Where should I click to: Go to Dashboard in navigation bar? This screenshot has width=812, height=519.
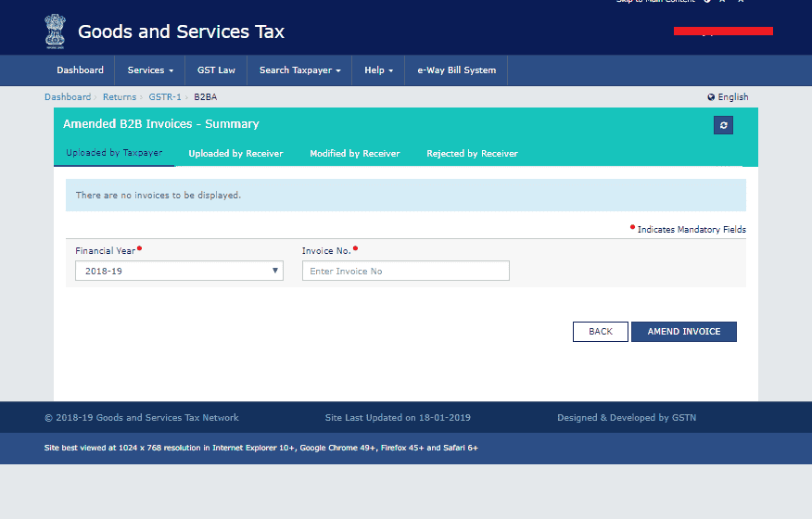click(x=80, y=70)
